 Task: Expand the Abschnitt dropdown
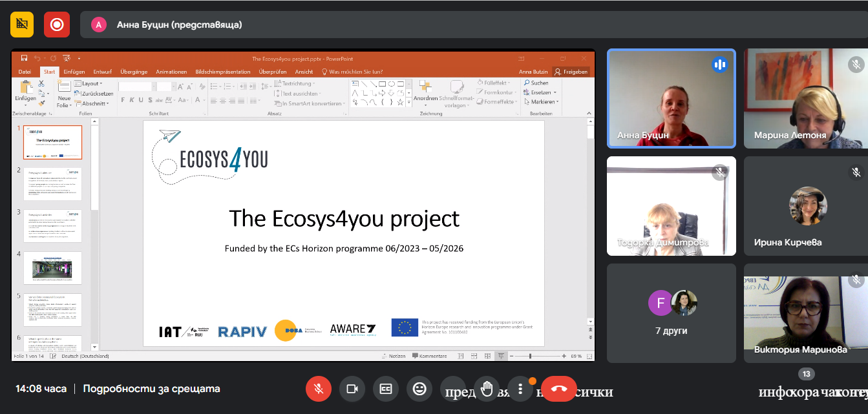tap(92, 103)
